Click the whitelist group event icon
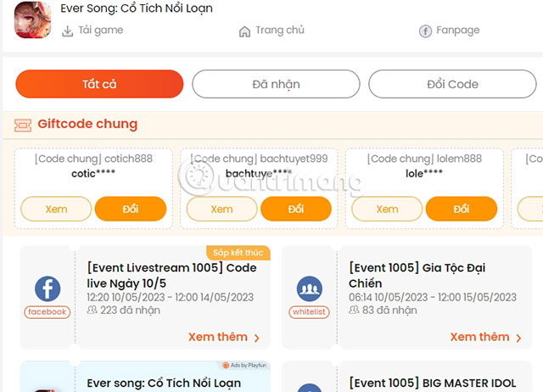The height and width of the screenshot is (392, 543). [x=309, y=289]
